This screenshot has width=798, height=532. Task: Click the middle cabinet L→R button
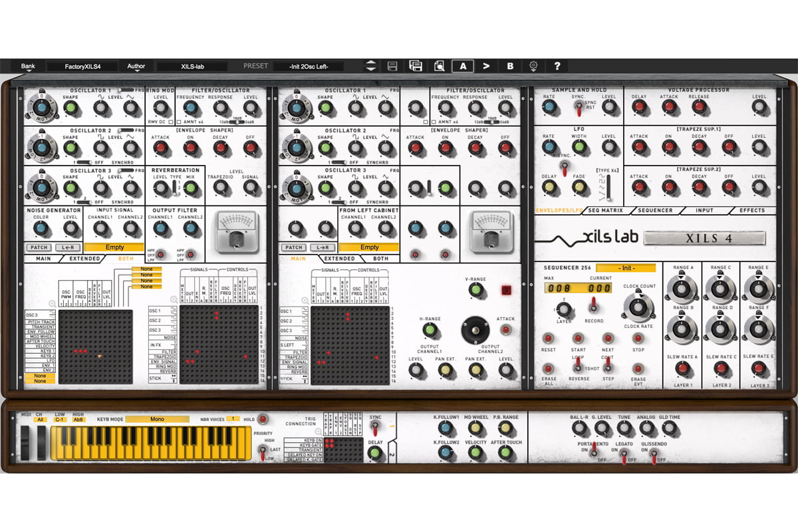click(x=322, y=247)
